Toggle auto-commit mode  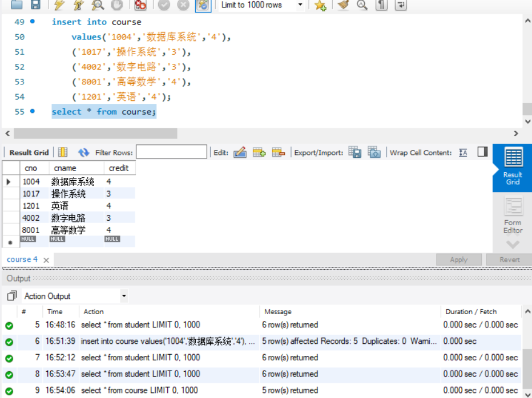click(x=203, y=5)
